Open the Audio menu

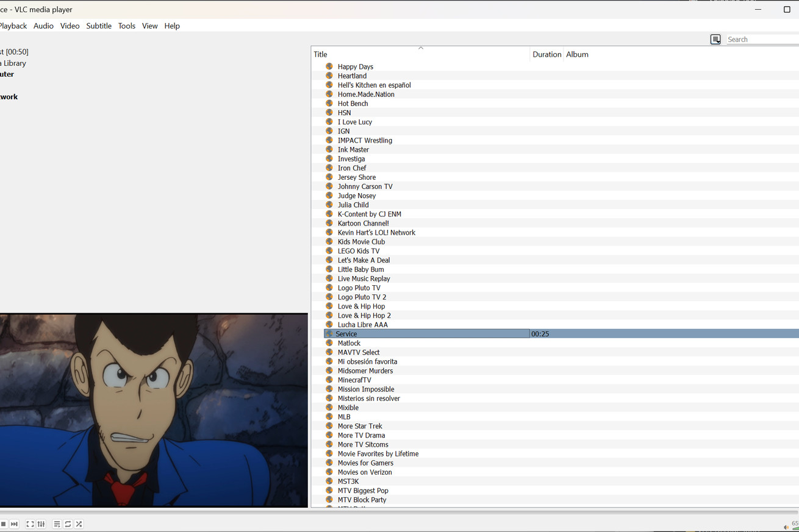pyautogui.click(x=43, y=26)
